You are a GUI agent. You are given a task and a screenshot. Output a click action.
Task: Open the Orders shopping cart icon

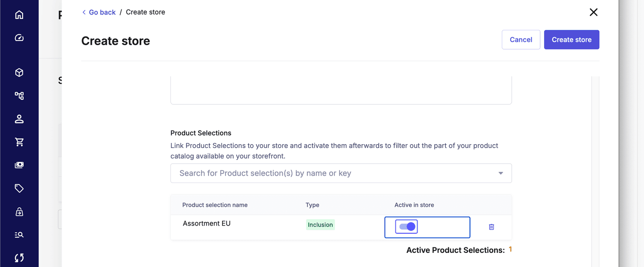pos(19,142)
